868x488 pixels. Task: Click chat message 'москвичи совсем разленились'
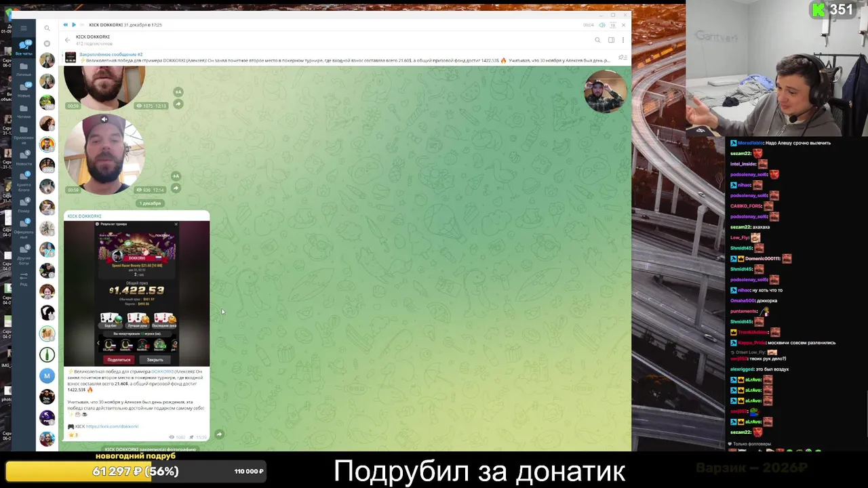coord(800,343)
